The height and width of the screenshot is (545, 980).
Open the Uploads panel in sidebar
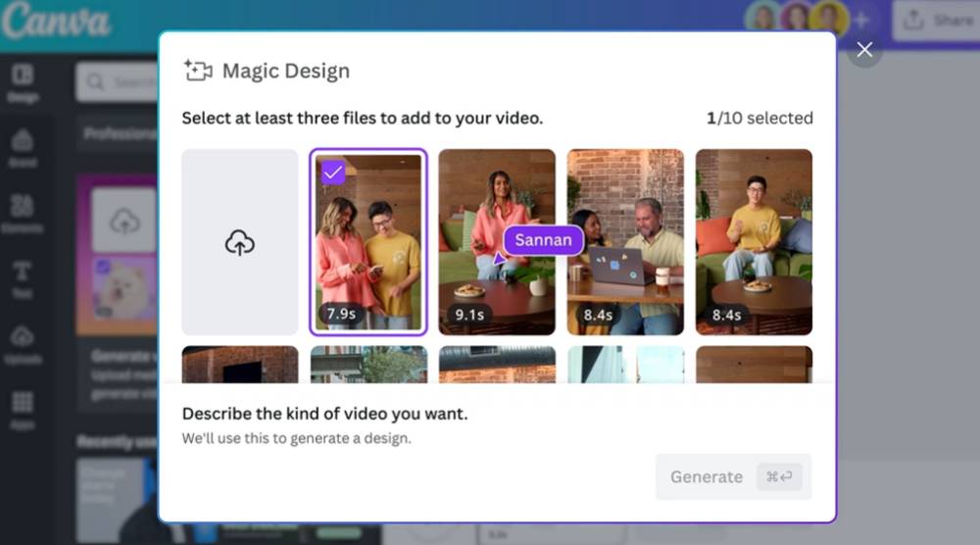[x=24, y=345]
